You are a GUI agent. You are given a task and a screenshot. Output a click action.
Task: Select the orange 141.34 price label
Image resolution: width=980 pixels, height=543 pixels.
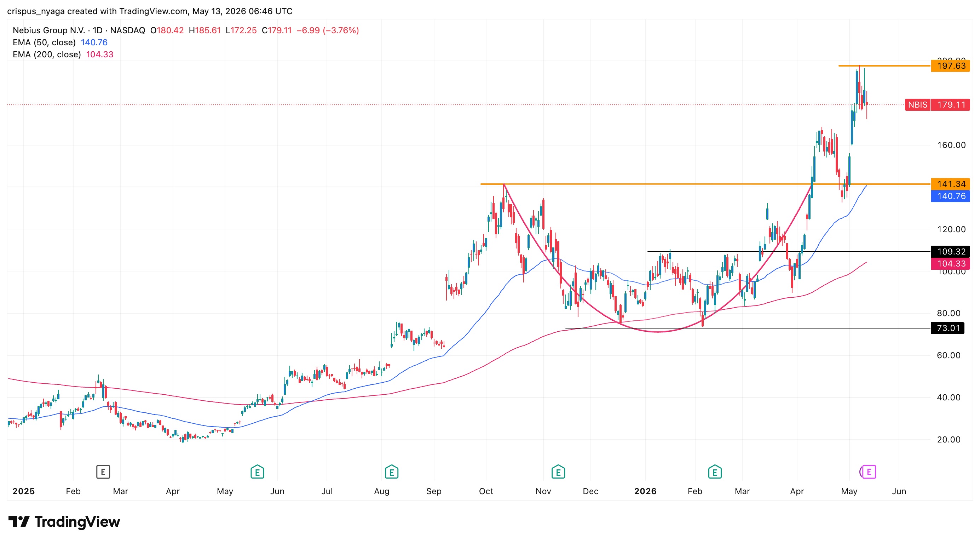(x=951, y=184)
